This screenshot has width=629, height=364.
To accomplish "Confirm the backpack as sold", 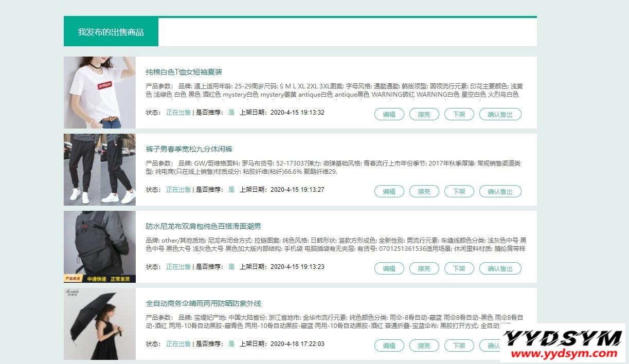I will click(500, 268).
